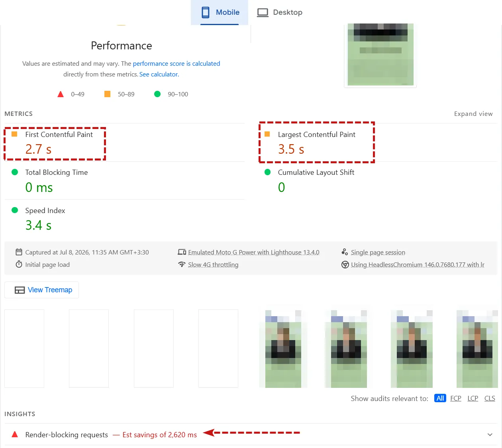Click green dot beside Cumulative Layout Shift
This screenshot has width=502, height=448.
click(x=268, y=172)
